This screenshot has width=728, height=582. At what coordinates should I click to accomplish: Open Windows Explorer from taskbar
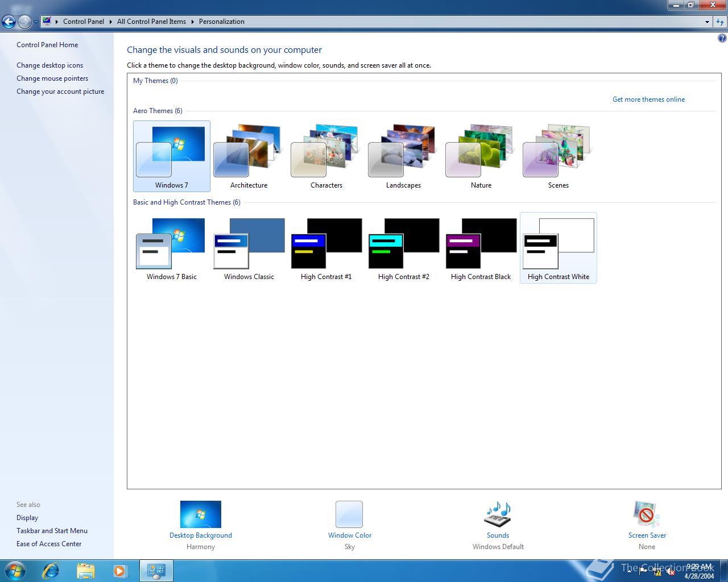85,570
